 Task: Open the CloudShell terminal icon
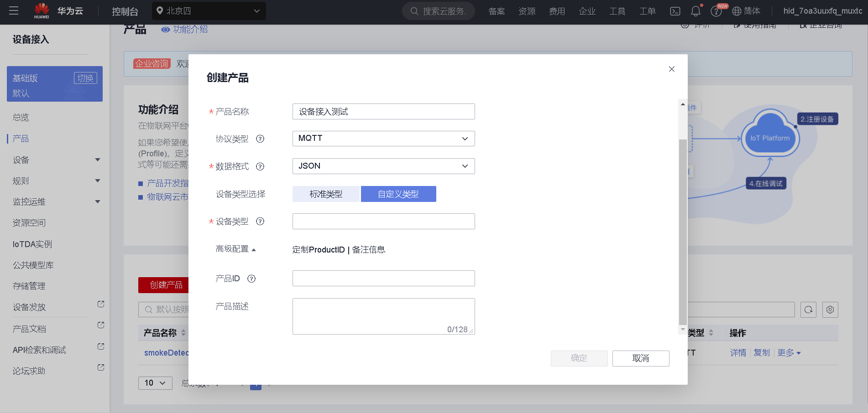675,11
